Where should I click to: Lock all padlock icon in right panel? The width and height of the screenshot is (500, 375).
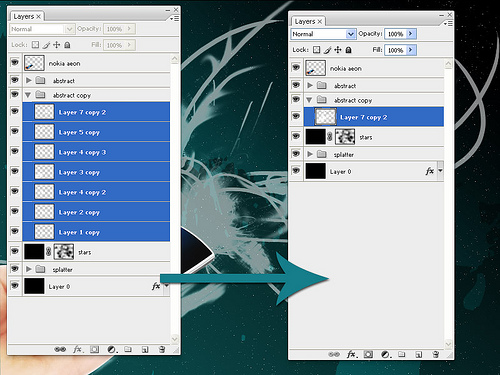[348, 50]
